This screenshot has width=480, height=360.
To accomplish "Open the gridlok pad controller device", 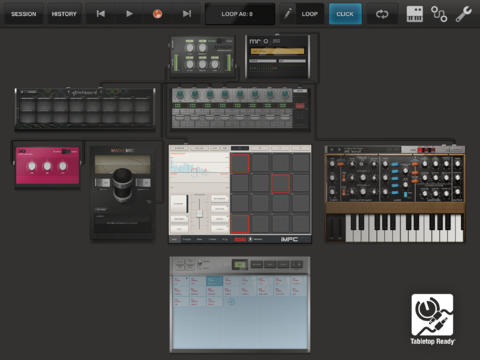I will point(85,109).
